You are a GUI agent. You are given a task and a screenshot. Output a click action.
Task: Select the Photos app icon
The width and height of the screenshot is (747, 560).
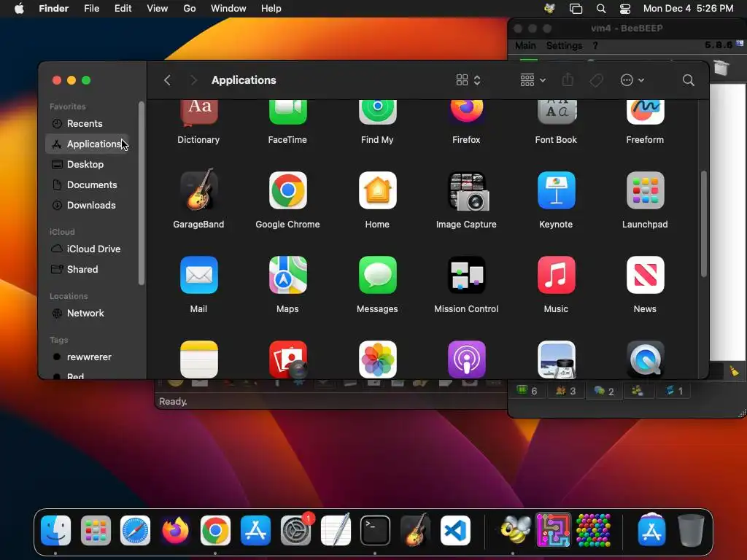pyautogui.click(x=377, y=359)
